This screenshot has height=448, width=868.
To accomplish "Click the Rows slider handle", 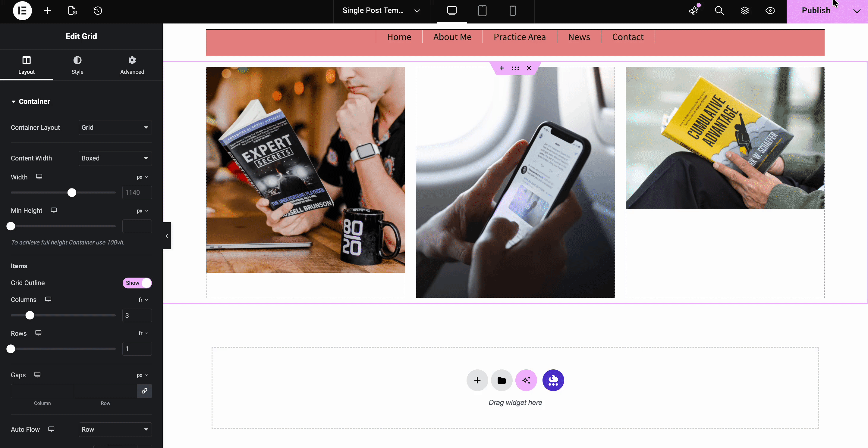I will point(11,349).
